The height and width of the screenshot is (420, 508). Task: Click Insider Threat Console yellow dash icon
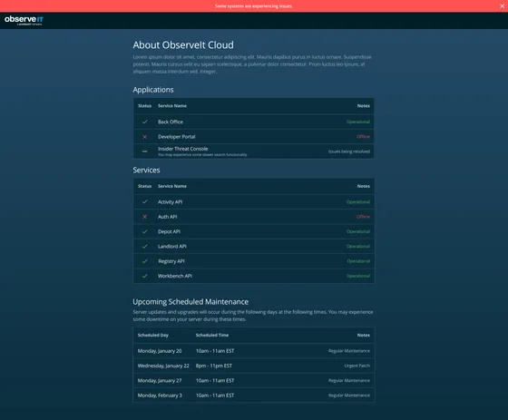coord(145,151)
